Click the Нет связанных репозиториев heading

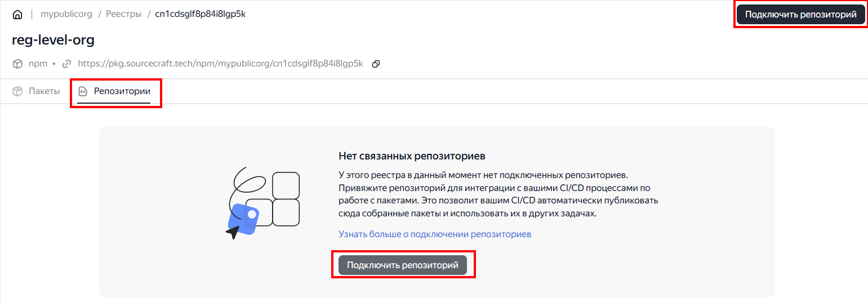412,156
